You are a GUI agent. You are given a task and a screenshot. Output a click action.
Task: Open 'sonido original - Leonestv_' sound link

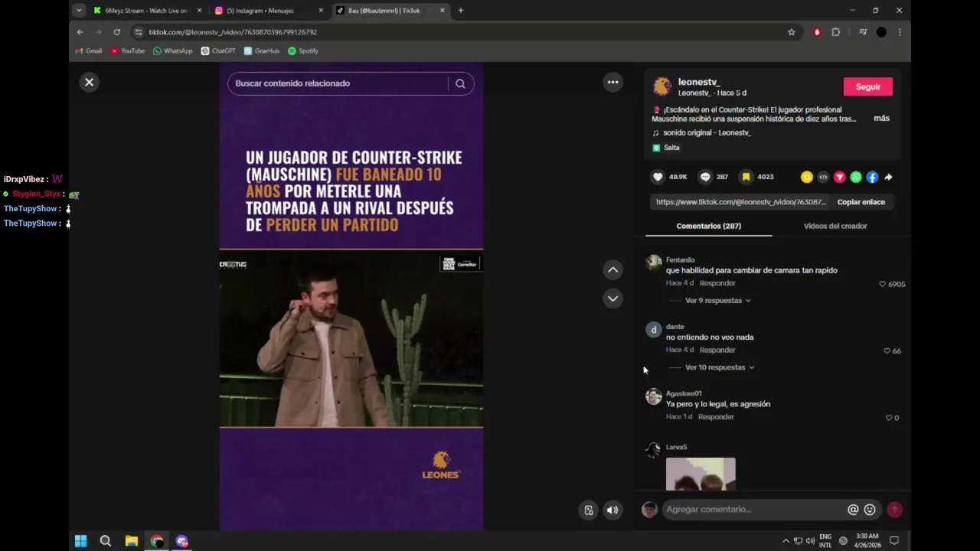coord(707,133)
